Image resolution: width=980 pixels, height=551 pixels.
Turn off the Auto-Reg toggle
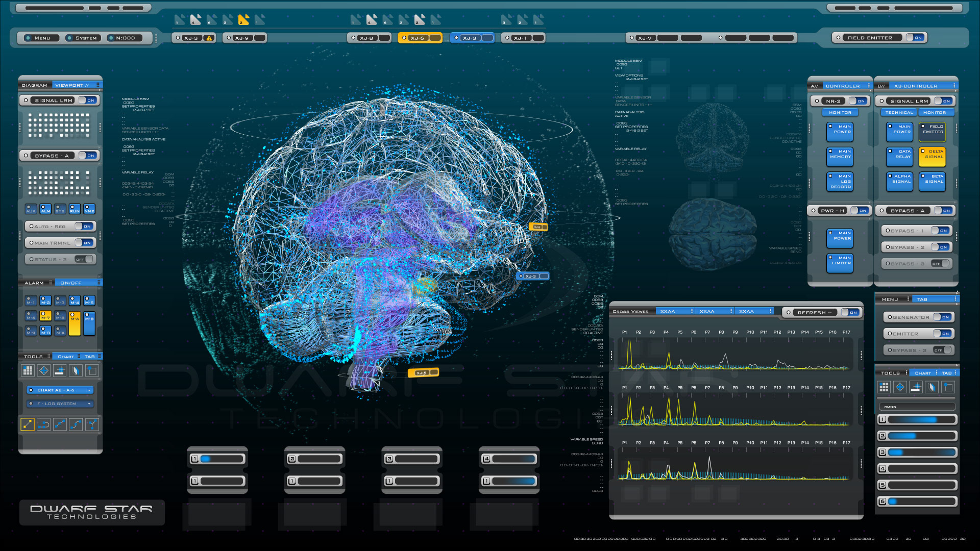pos(83,226)
